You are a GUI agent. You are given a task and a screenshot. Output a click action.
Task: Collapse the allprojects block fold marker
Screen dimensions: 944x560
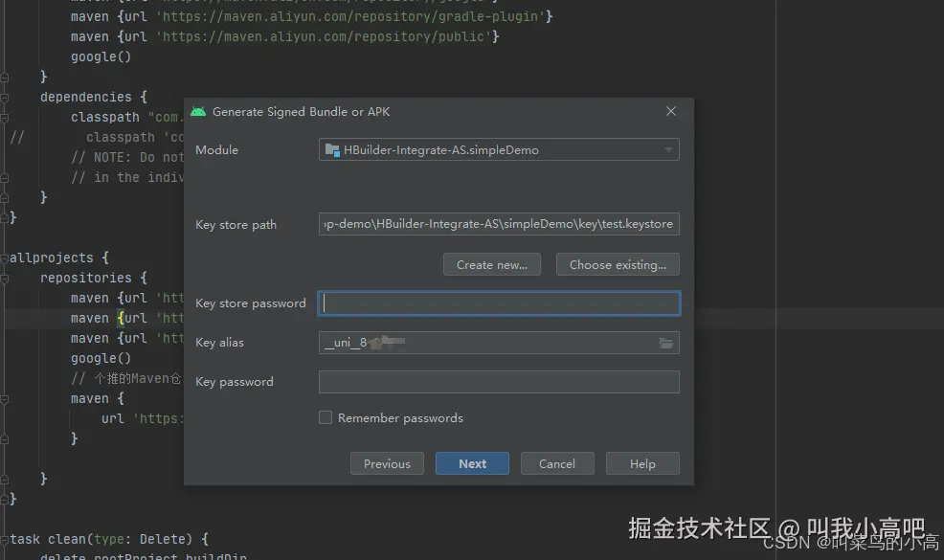(x=4, y=258)
